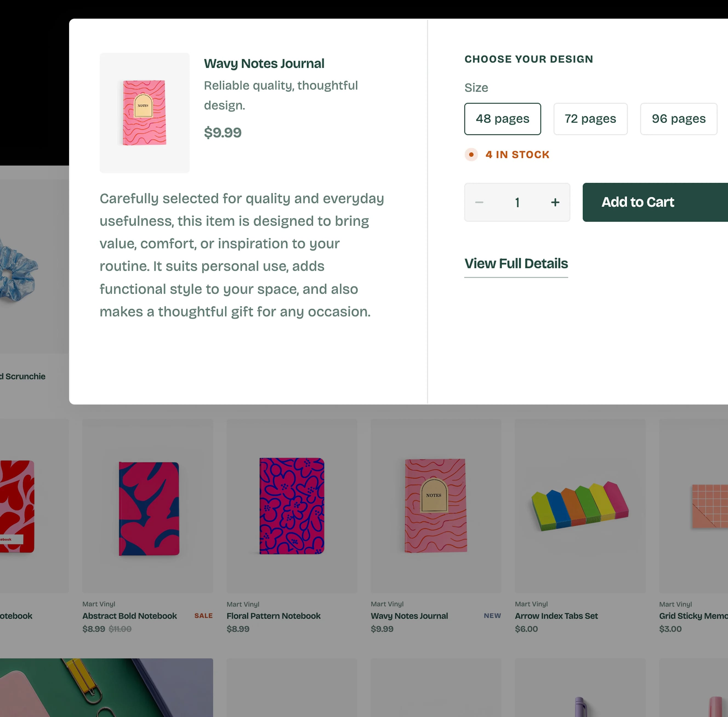Choose the 72 pages size option
728x717 pixels.
coord(590,119)
